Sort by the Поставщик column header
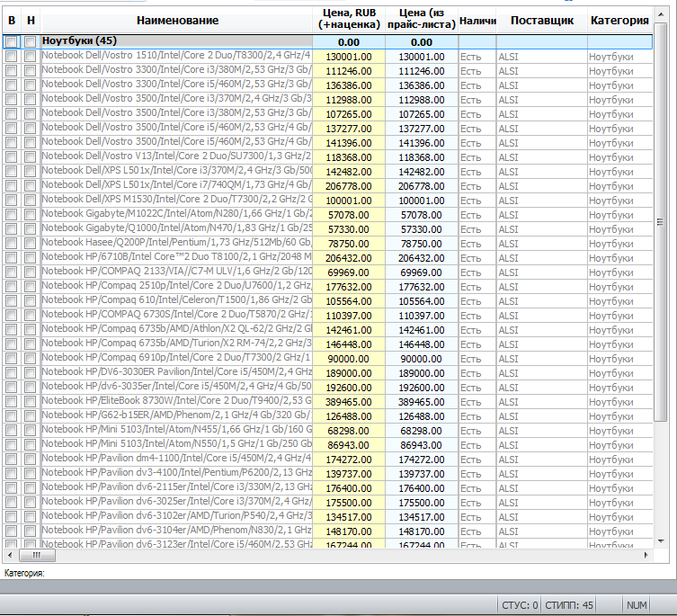Screen dimensions: 677x616 pyautogui.click(x=542, y=21)
